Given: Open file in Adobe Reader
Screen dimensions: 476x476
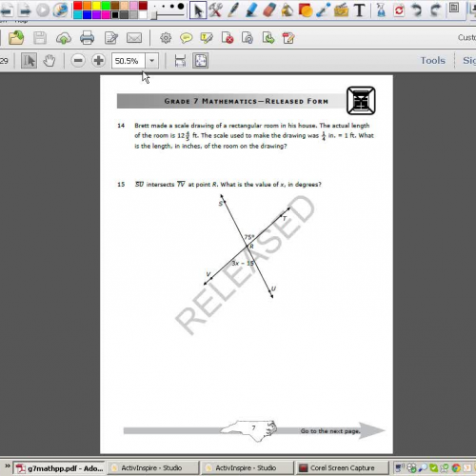Looking at the screenshot, I should point(16,38).
